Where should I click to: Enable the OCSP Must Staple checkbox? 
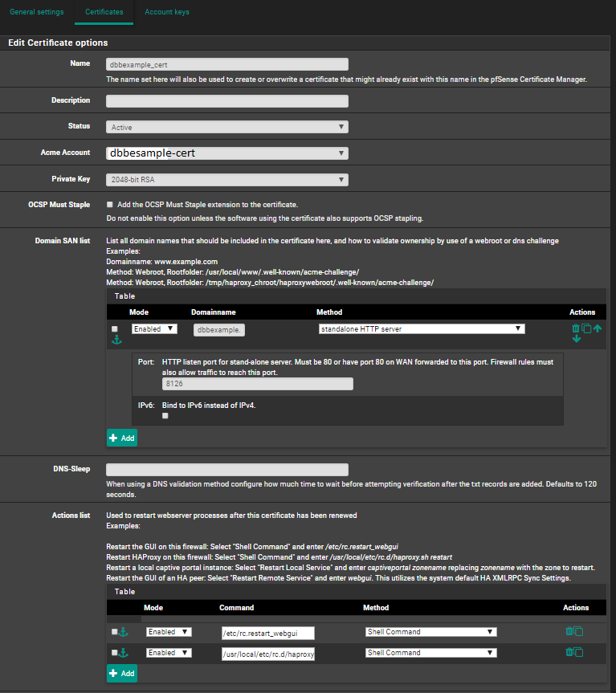click(x=110, y=205)
